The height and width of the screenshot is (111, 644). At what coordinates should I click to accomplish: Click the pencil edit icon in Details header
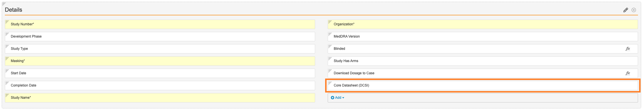(x=625, y=10)
